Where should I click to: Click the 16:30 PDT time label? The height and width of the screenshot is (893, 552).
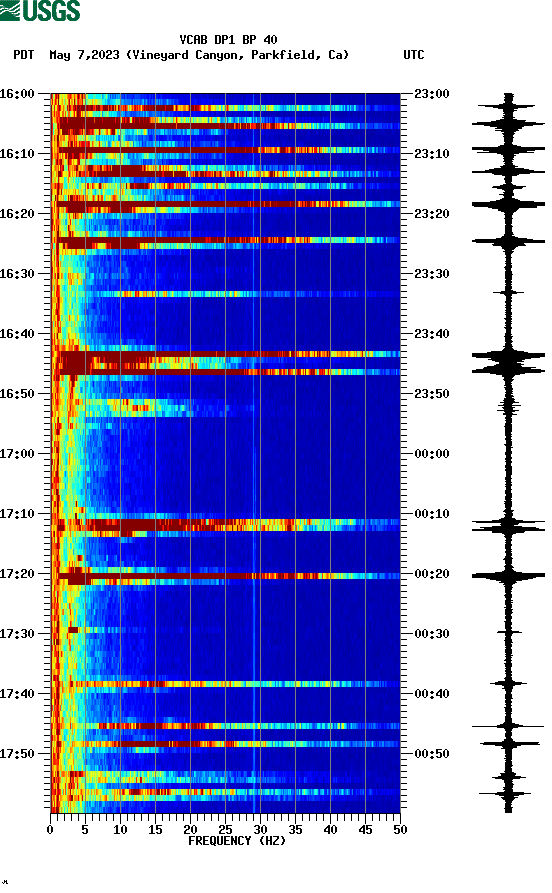17,273
